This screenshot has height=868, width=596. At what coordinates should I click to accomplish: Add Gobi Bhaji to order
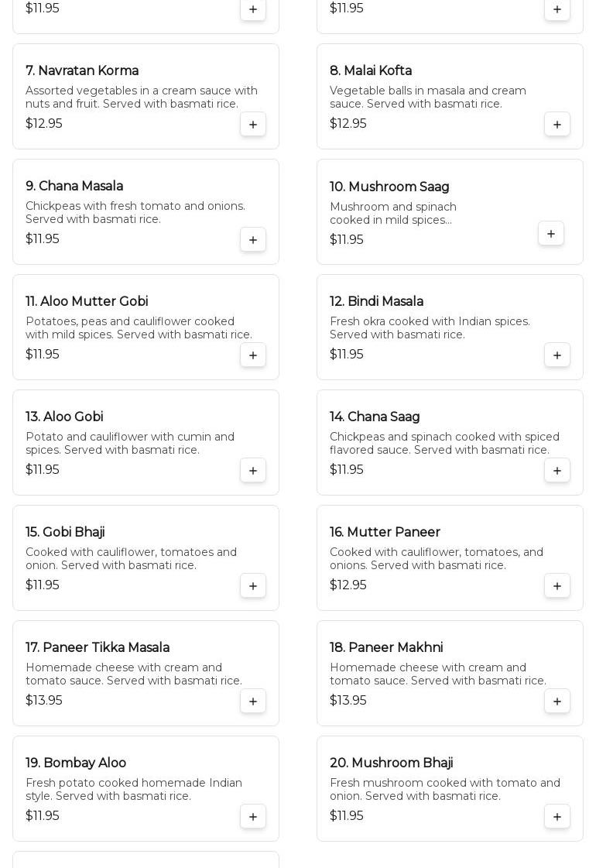coord(253,586)
